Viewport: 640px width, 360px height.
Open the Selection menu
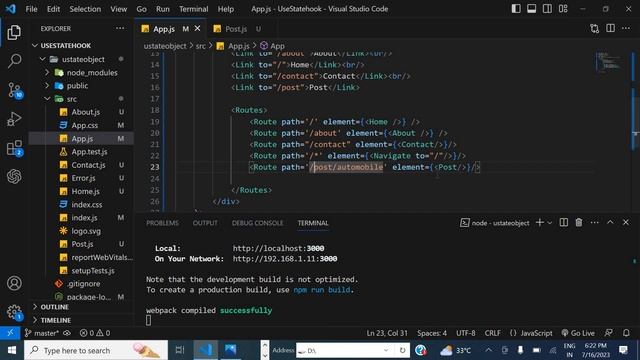click(x=85, y=9)
